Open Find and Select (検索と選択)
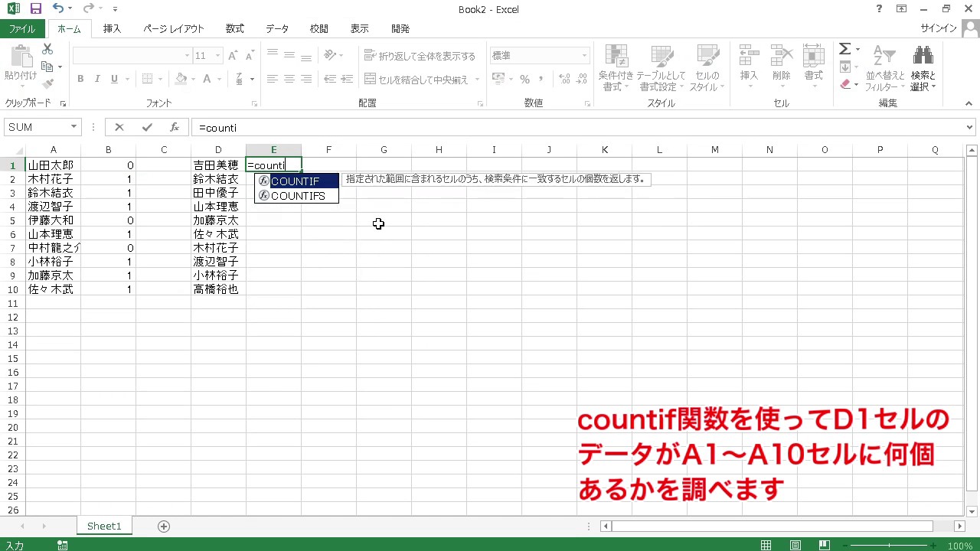This screenshot has width=980, height=551. point(923,68)
